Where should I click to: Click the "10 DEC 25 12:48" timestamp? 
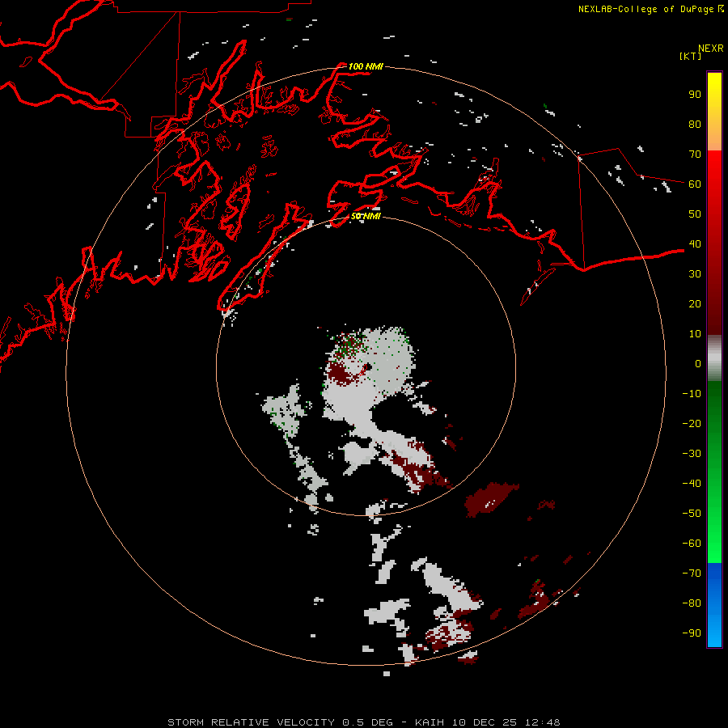[506, 722]
